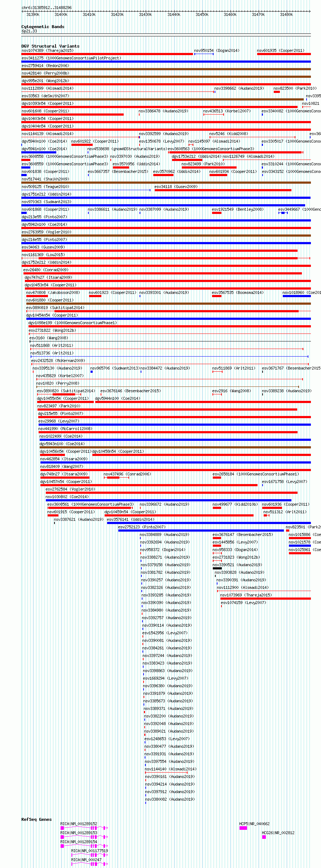Open variant nsv1074389 (Thareja2015) label
Image resolution: width=321 pixels, height=868 pixels.
tap(48, 50)
